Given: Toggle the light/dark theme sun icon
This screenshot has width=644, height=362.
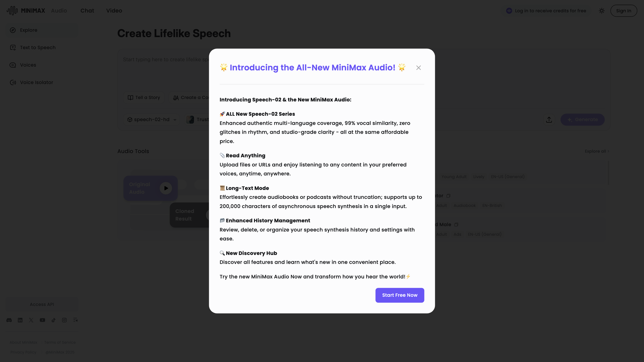Looking at the screenshot, I should tap(602, 11).
